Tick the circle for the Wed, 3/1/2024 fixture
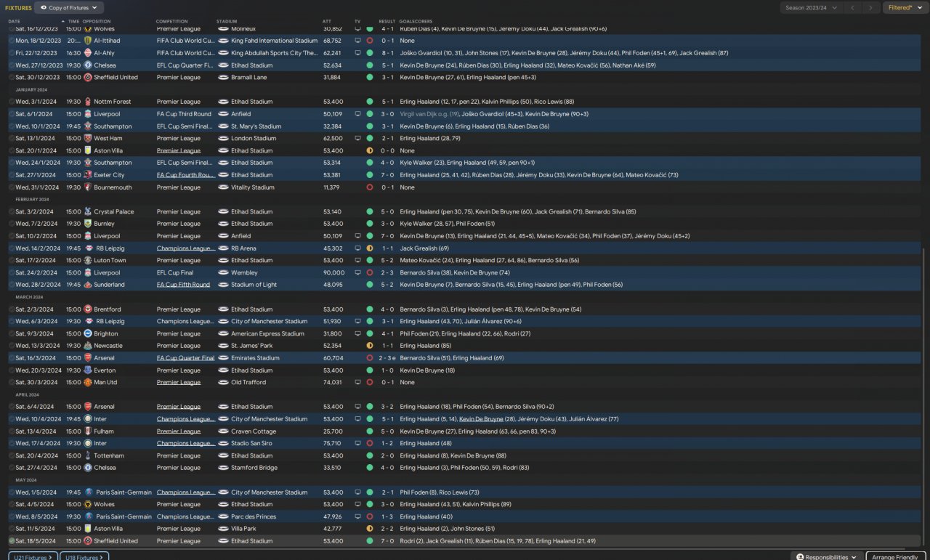930x560 pixels. 11,102
